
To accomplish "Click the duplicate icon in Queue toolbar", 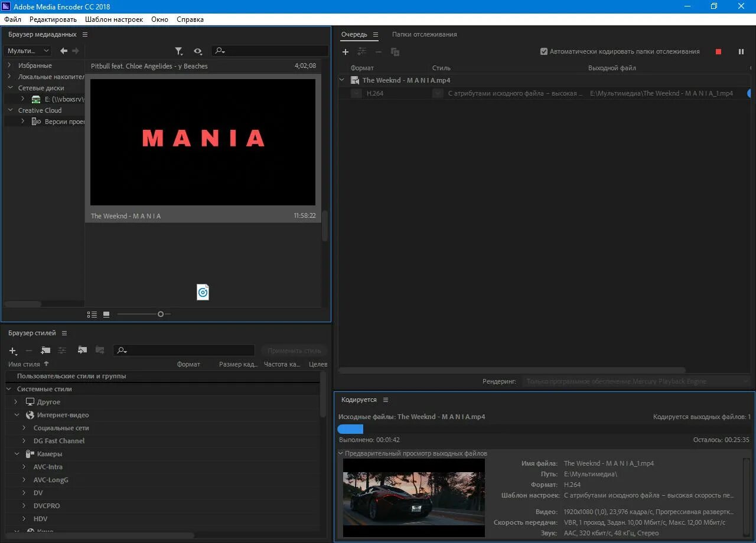I will point(395,52).
